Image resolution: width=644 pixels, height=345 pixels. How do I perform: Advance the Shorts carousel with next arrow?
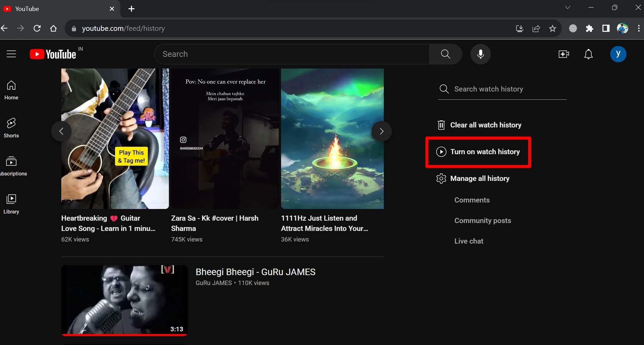tap(381, 131)
